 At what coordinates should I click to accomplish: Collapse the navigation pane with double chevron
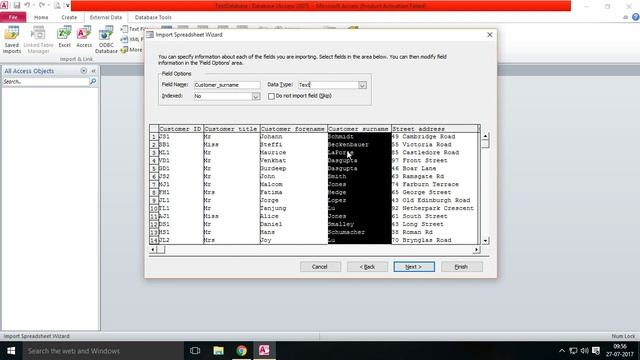pyautogui.click(x=93, y=71)
